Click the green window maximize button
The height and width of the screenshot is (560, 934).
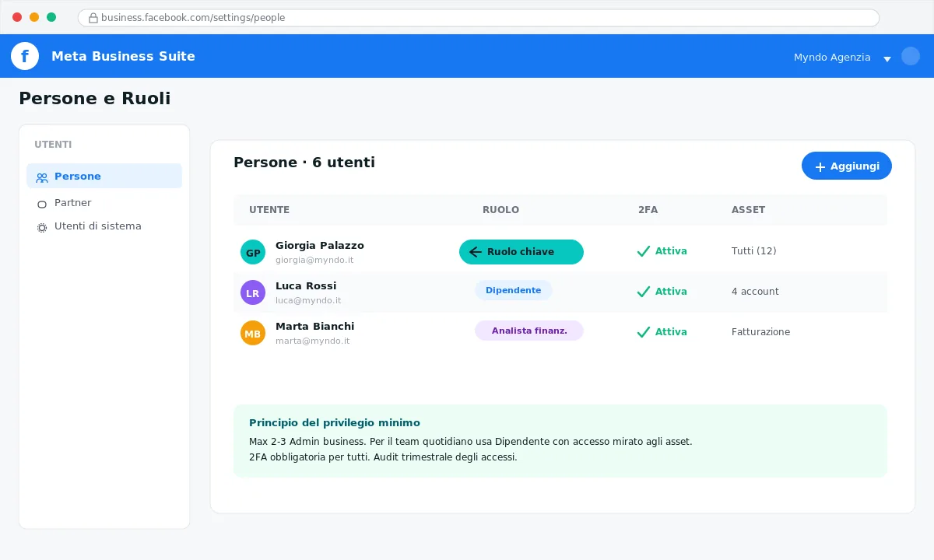(51, 17)
